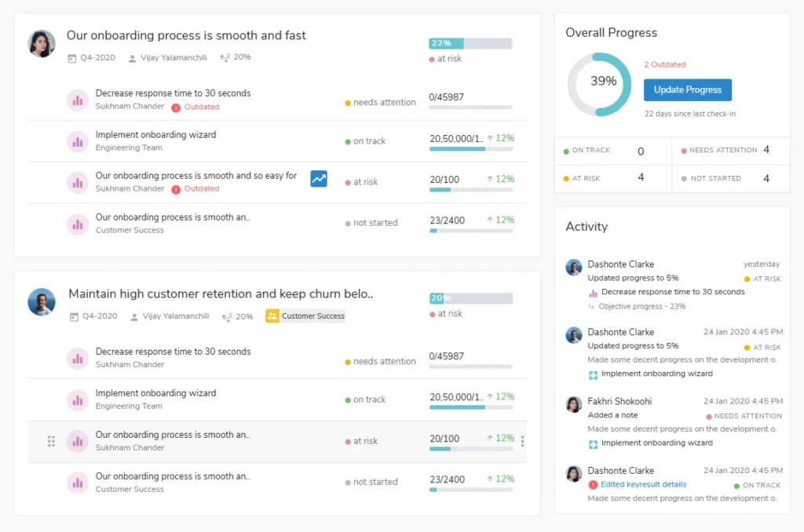Click the Customer Success team tag

[305, 316]
